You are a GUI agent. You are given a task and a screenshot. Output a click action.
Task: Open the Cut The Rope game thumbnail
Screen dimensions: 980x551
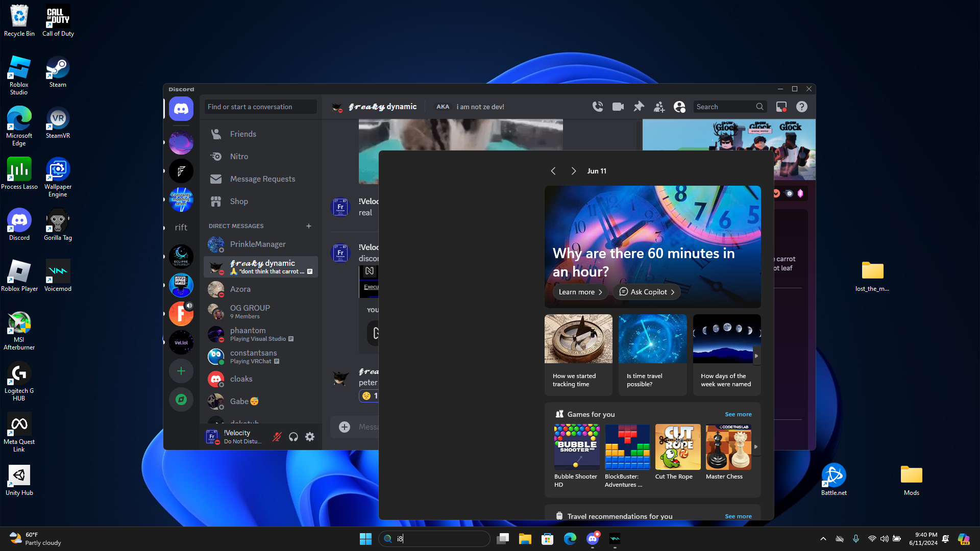(677, 447)
